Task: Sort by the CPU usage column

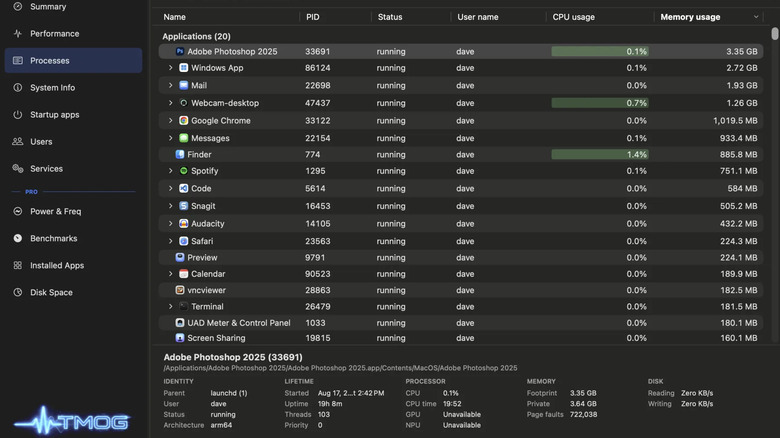Action: 573,17
